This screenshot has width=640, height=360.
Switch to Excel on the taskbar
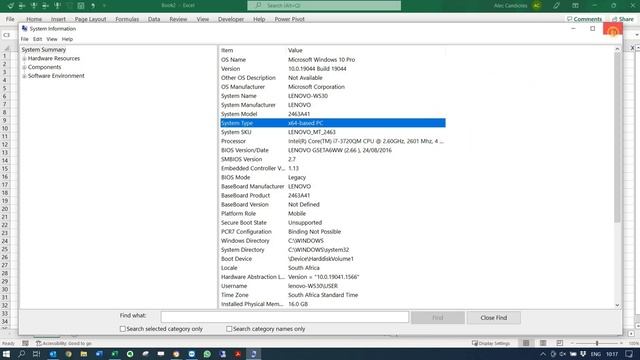click(x=115, y=354)
